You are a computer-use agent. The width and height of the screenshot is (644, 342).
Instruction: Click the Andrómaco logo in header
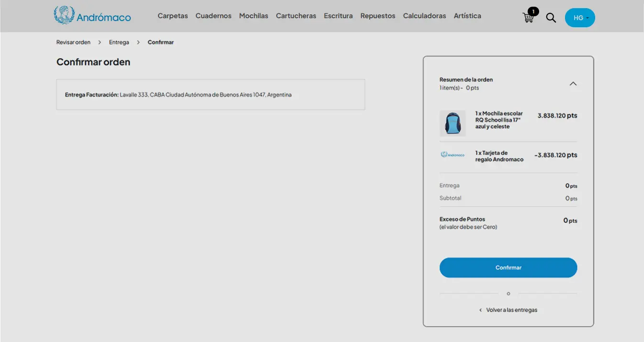(x=92, y=16)
